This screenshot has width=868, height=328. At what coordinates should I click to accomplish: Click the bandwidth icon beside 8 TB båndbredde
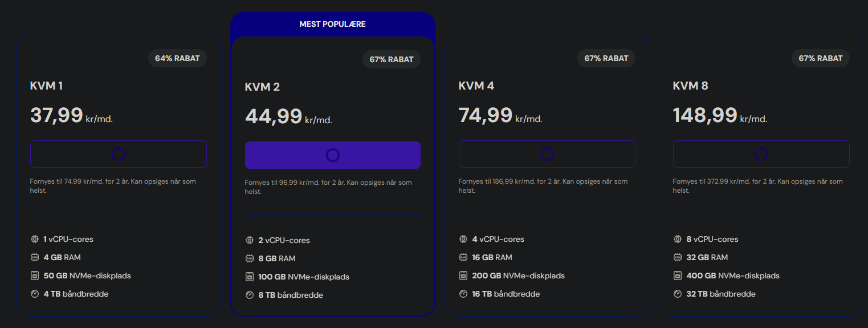coord(249,295)
